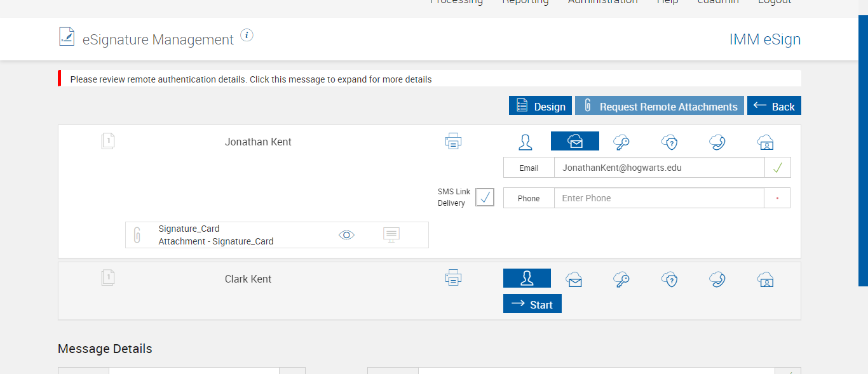Image resolution: width=868 pixels, height=374 pixels.
Task: Toggle the SMS Link Delivery checkbox
Action: (x=485, y=197)
